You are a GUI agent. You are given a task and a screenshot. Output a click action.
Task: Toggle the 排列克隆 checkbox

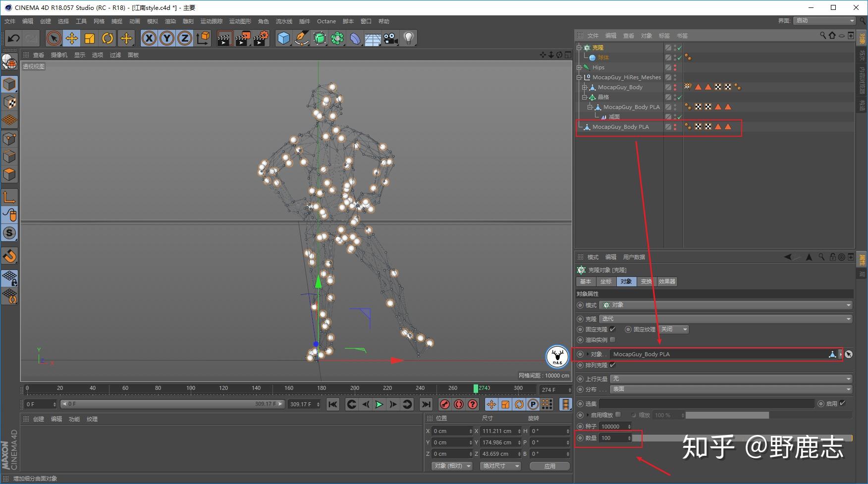click(613, 365)
